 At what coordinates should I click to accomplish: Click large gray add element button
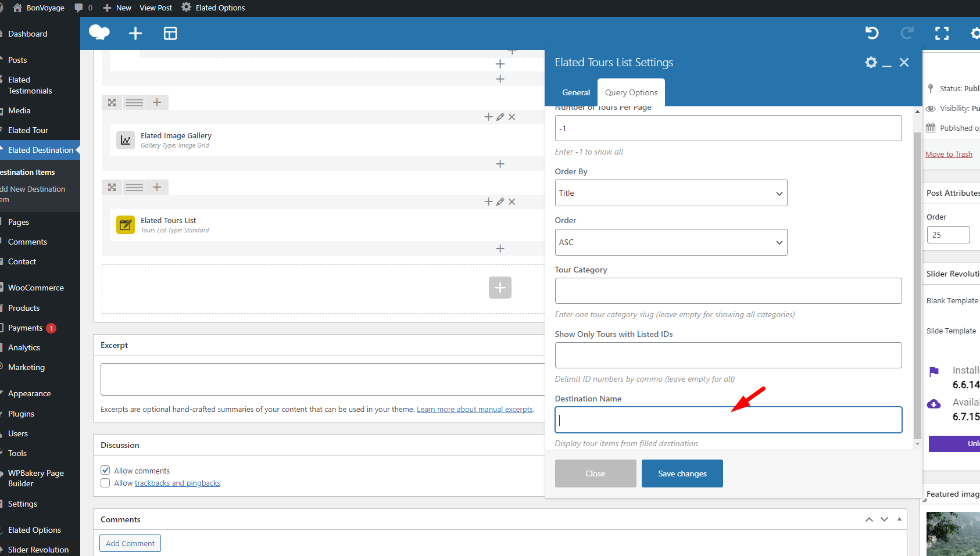coord(500,288)
